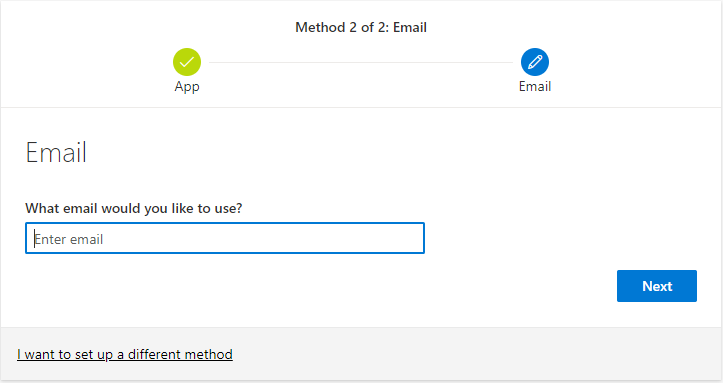Click the green checkmark App step icon
The width and height of the screenshot is (723, 383).
(x=187, y=62)
